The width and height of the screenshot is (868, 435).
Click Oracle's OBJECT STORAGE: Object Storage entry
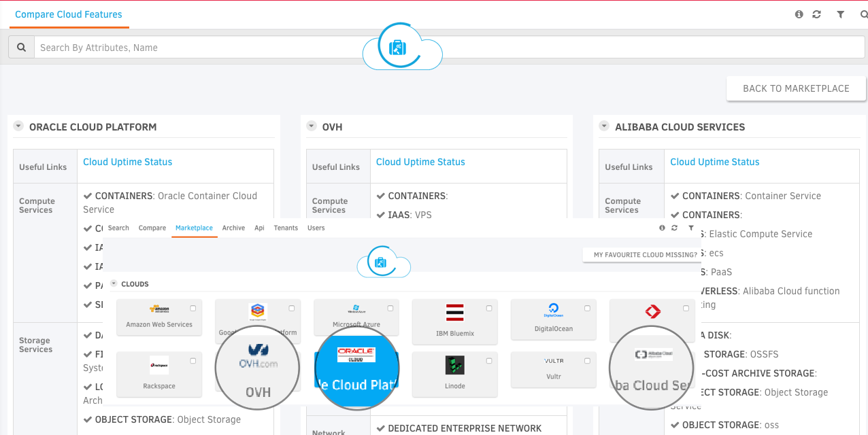[x=162, y=419]
